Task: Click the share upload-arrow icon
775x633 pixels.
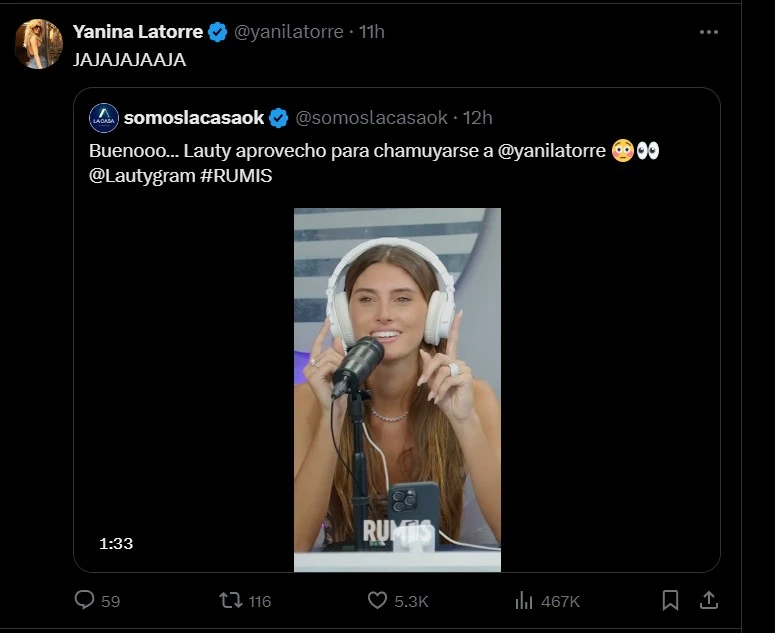Action: [x=708, y=600]
